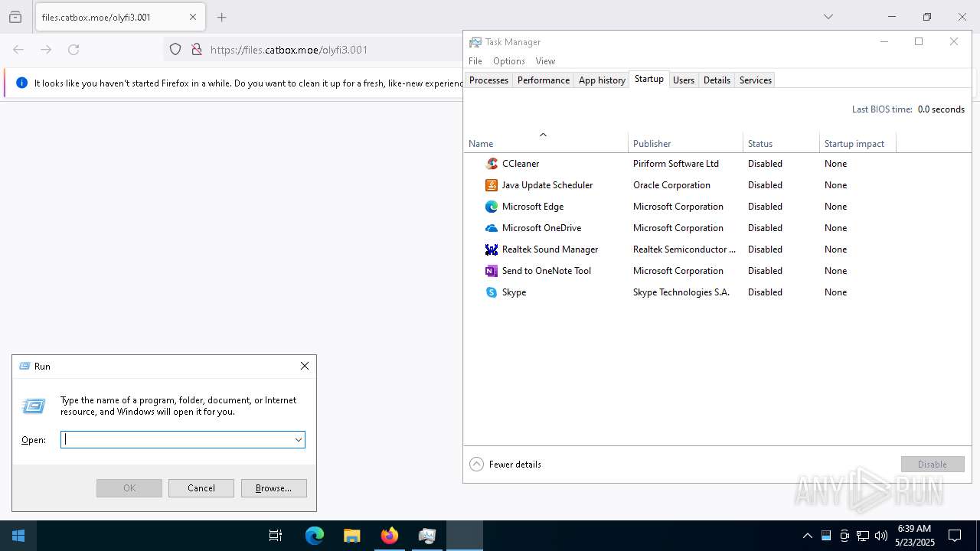Switch to the Details tab

[717, 80]
